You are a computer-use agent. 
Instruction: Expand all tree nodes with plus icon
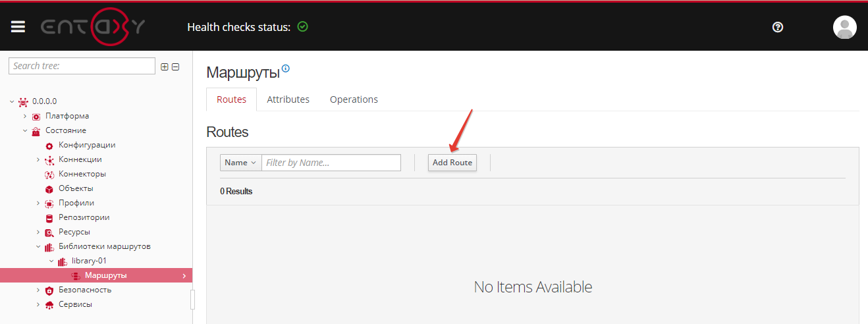165,67
